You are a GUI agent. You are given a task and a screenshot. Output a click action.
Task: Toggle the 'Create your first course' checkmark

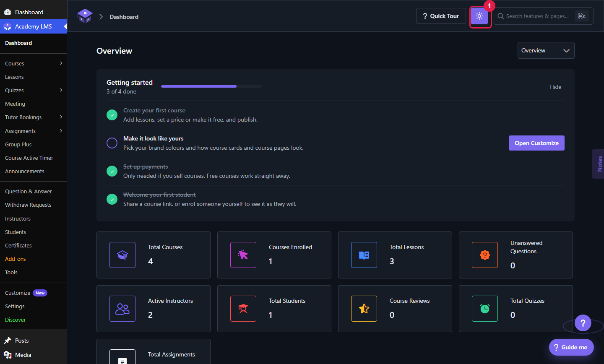112,115
